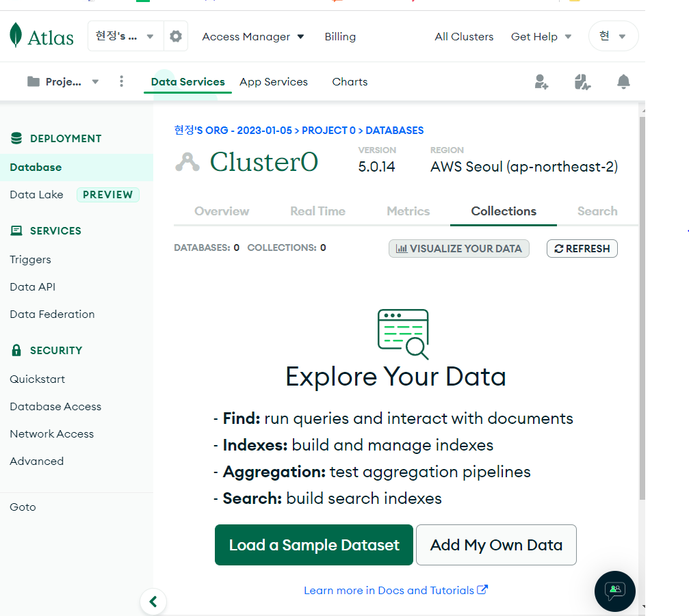Screen dimensions: 689x616
Task: Select the Collections tab
Action: 504,211
